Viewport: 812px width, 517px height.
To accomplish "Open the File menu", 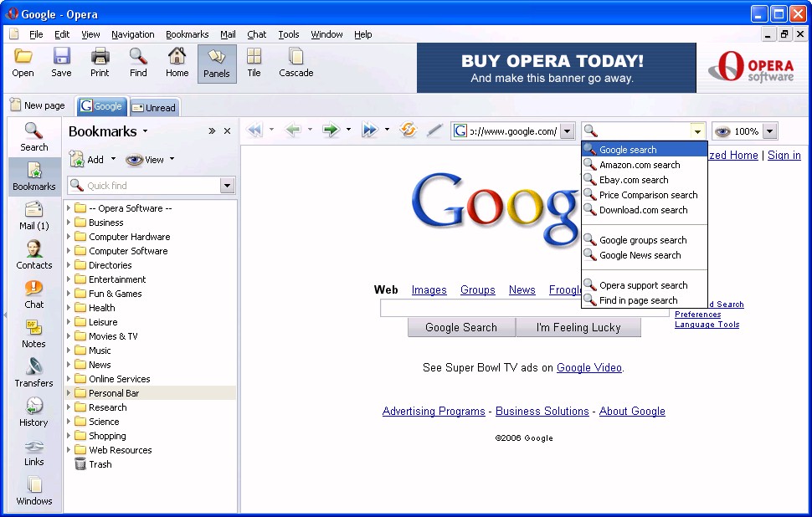I will (36, 34).
